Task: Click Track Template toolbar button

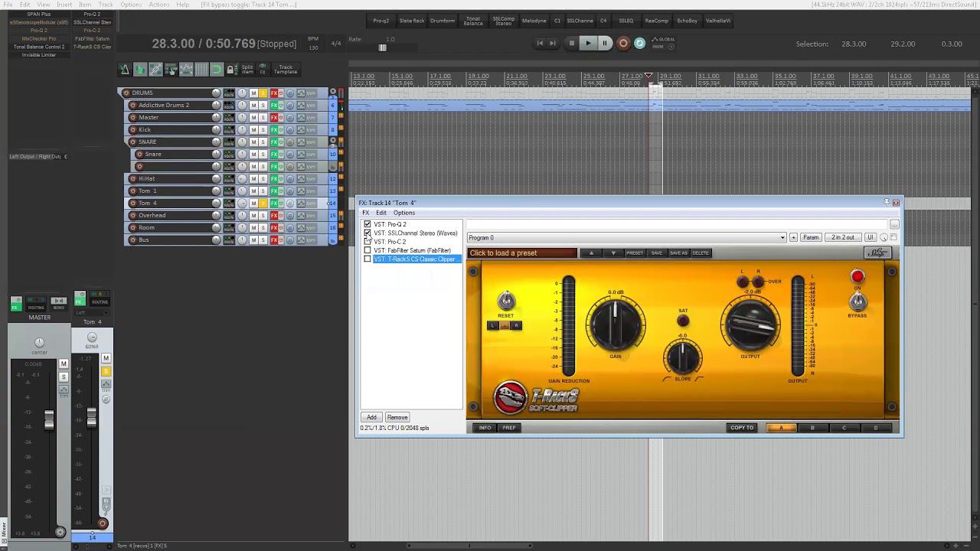Action: [x=285, y=70]
